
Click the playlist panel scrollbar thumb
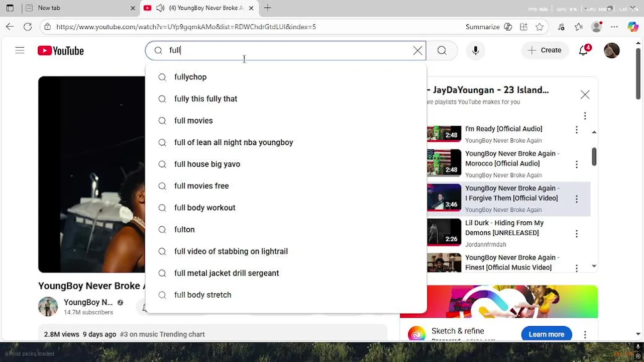click(594, 156)
